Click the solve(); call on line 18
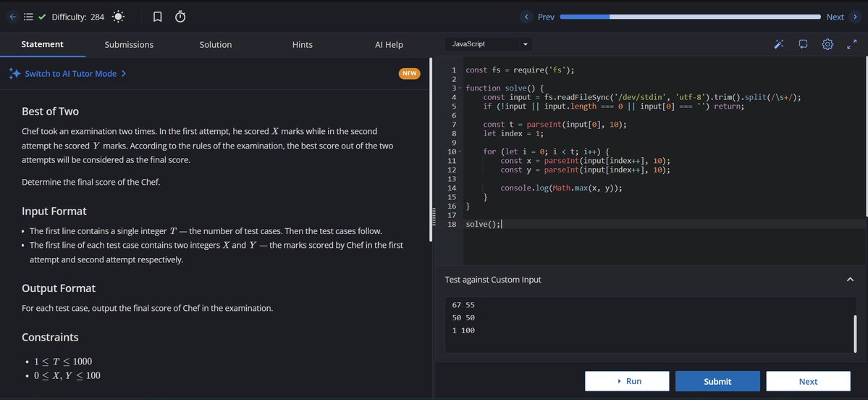Image resolution: width=868 pixels, height=400 pixels. click(484, 224)
